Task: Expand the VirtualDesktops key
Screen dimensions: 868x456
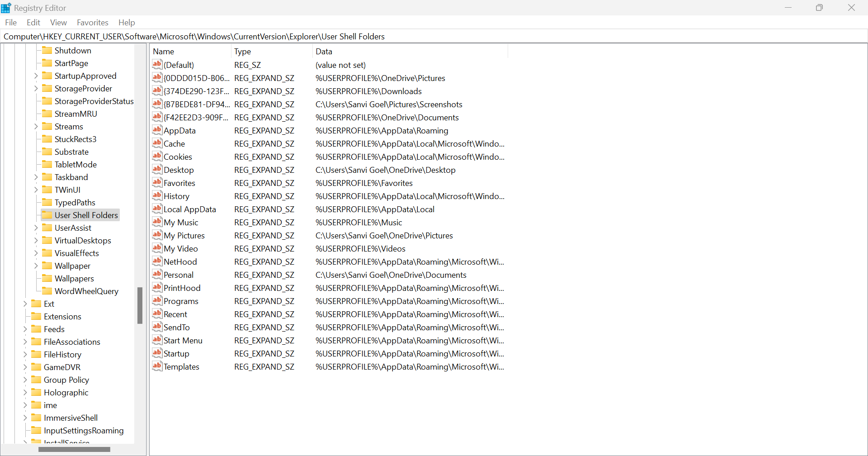Action: pos(36,240)
